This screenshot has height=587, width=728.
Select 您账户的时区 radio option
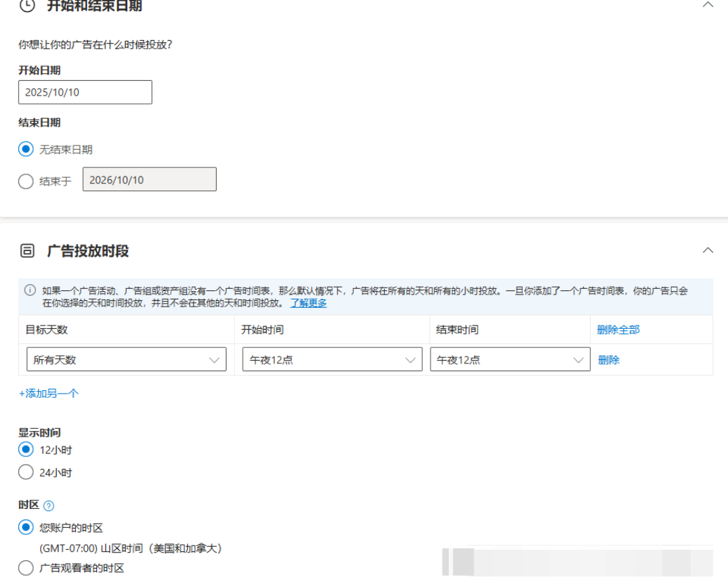(x=26, y=527)
